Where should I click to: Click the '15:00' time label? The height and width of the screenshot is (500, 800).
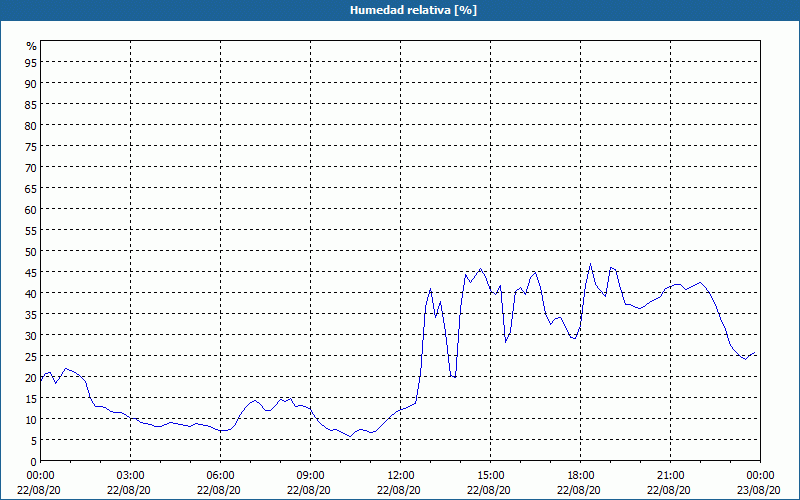[x=491, y=476]
